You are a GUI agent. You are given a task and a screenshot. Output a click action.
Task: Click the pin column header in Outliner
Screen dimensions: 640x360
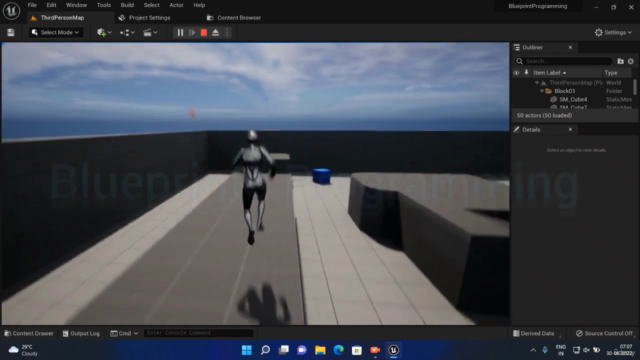[527, 73]
